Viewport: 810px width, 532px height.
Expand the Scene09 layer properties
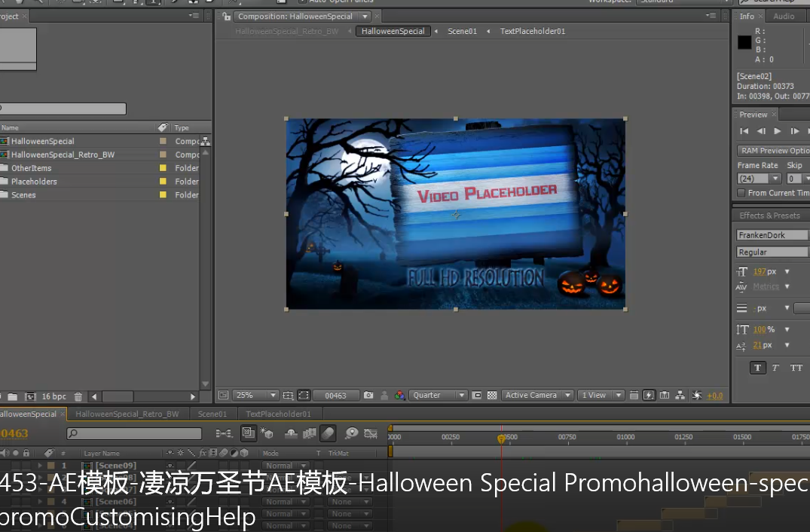point(40,466)
